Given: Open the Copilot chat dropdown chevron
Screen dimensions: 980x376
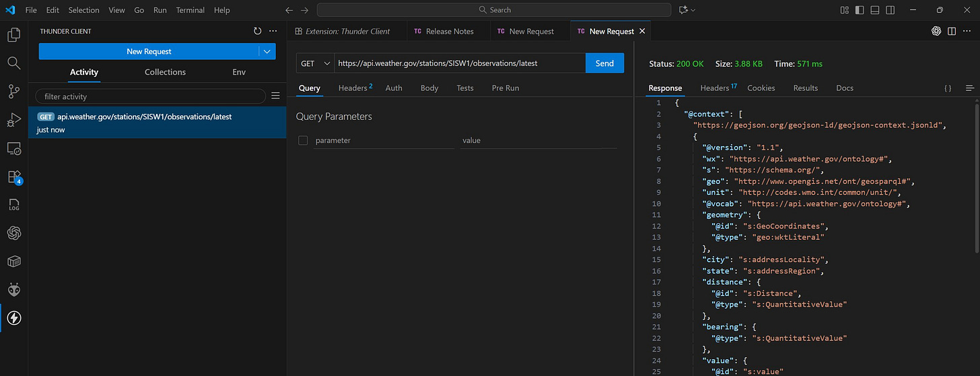Looking at the screenshot, I should pos(693,10).
